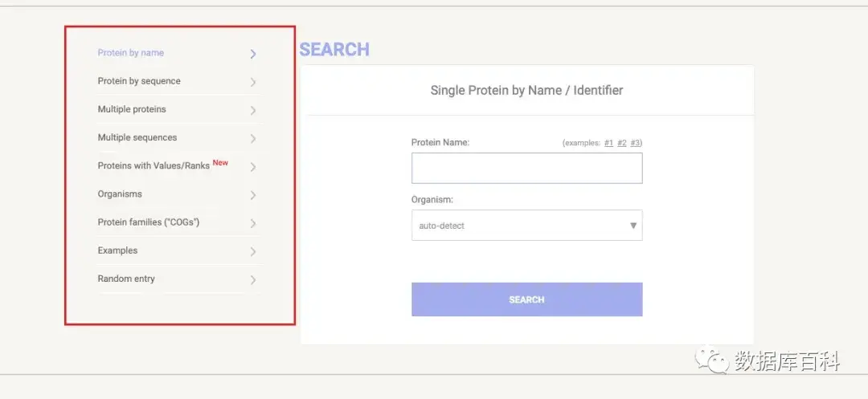This screenshot has width=868, height=399.
Task: Click the chevron next to Examples
Action: point(253,251)
